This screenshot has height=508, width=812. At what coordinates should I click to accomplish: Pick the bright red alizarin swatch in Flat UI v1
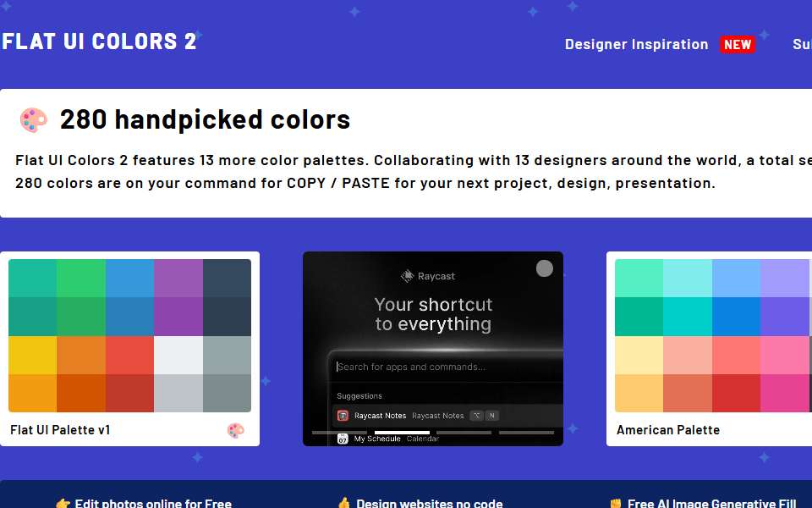130,355
